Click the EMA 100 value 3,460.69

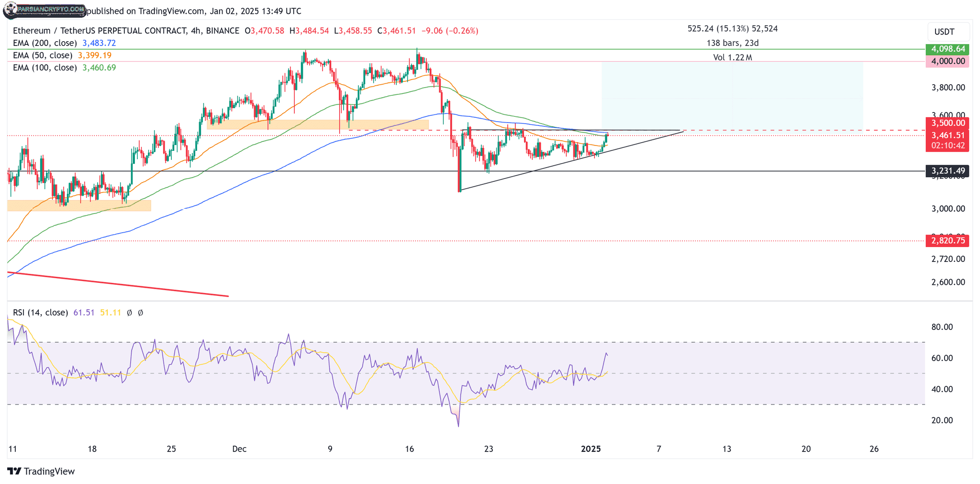coord(99,68)
